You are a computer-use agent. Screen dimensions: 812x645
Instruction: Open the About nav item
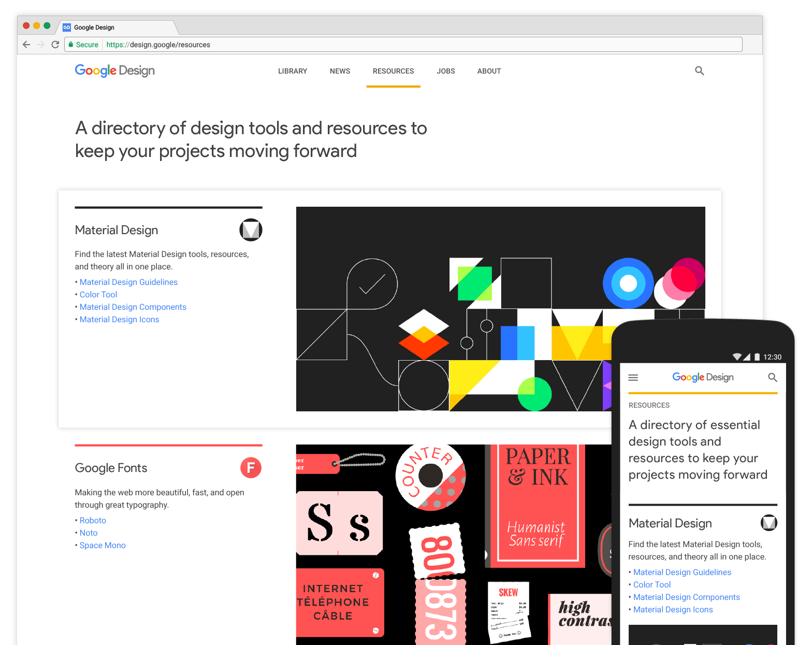coord(489,71)
